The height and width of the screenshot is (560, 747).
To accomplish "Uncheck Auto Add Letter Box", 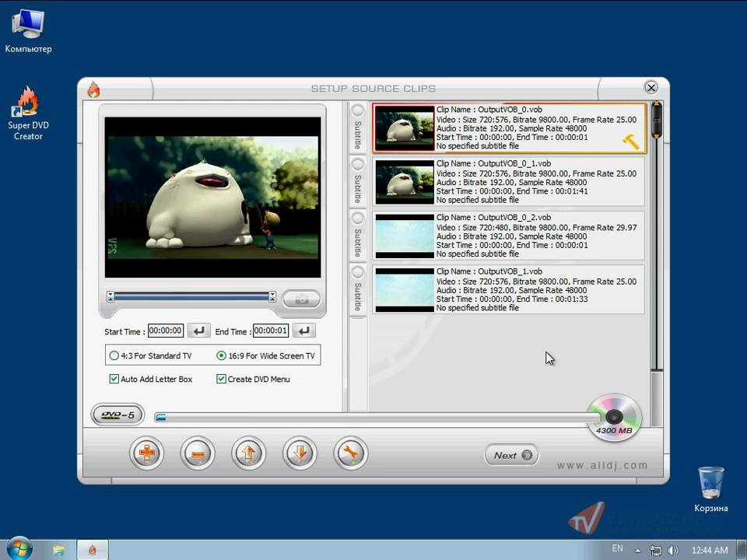I will (x=150, y=379).
